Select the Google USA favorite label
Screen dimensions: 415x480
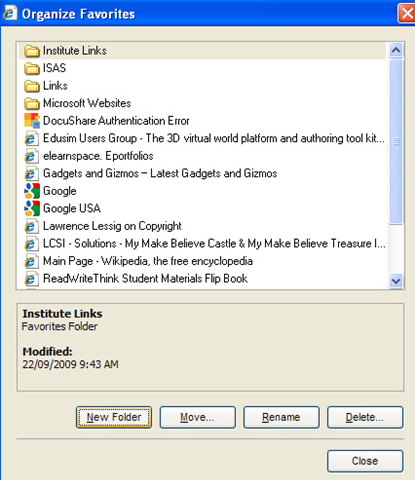(x=72, y=209)
